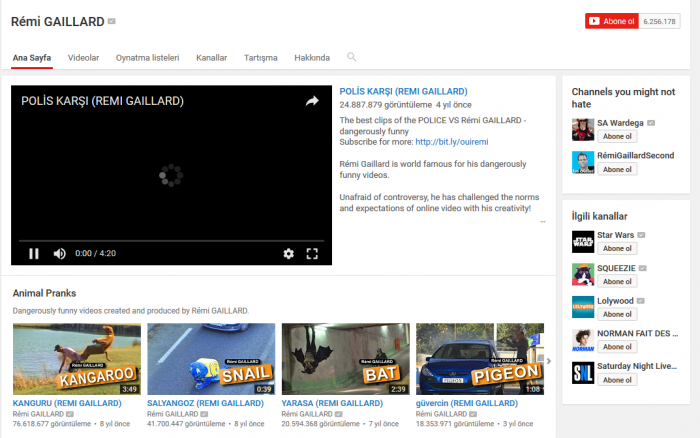Click the NORMAN FAIT DES channel avatar
This screenshot has width=700, height=438.
coord(583,340)
